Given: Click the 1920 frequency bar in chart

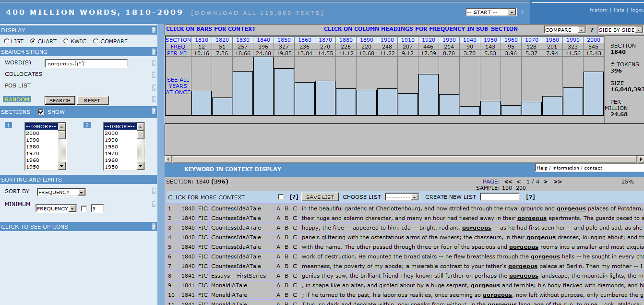Looking at the screenshot, I should click(x=428, y=95).
